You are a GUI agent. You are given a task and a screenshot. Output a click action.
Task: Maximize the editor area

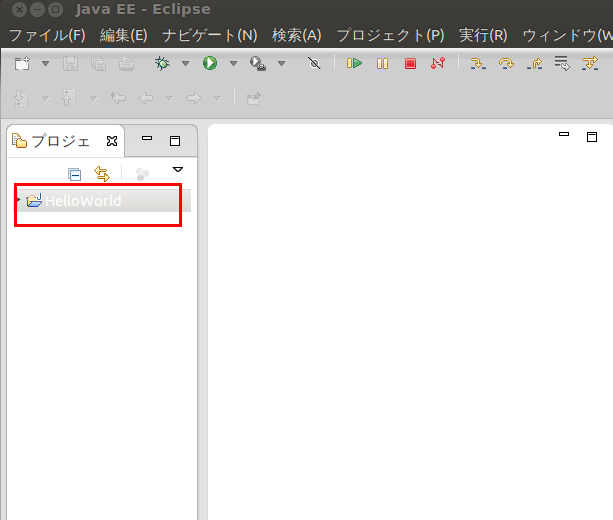point(592,137)
